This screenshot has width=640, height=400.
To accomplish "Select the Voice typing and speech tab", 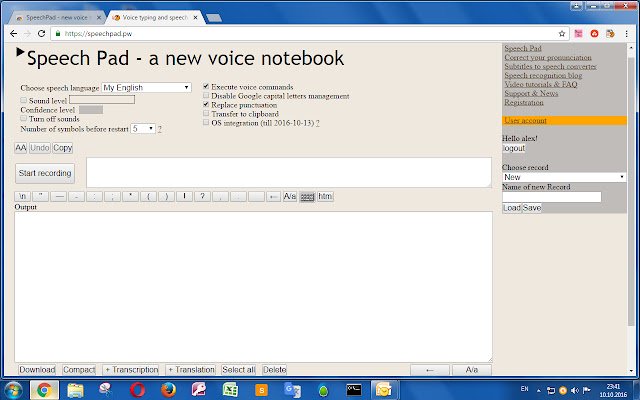I will 155,18.
